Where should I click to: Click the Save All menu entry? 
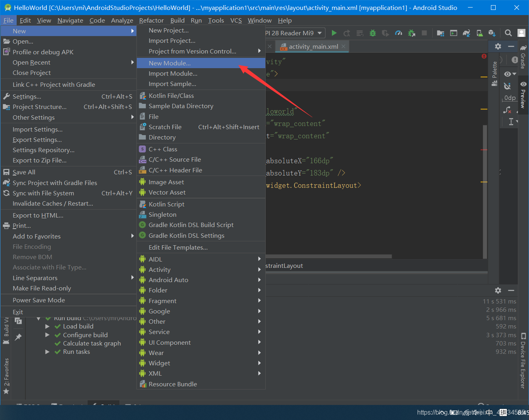click(68, 172)
